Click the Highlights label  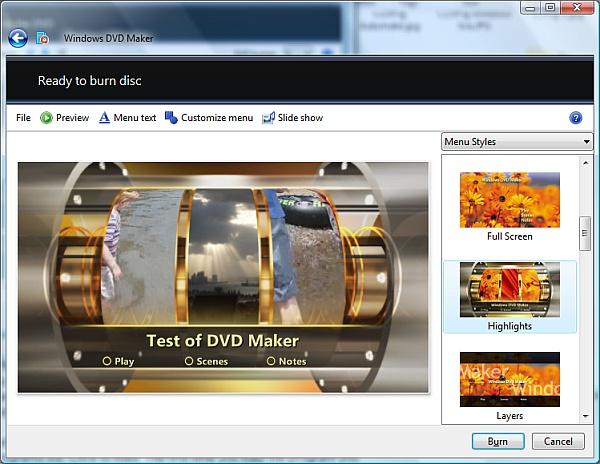coord(510,326)
